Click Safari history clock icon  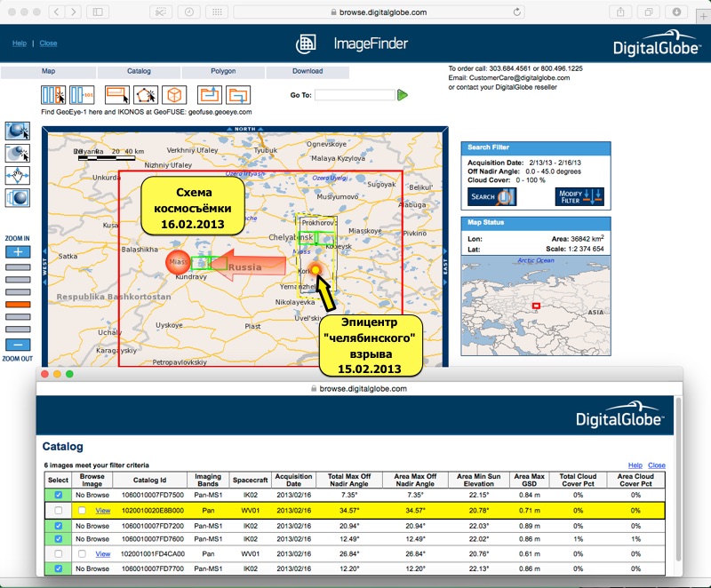(189, 12)
